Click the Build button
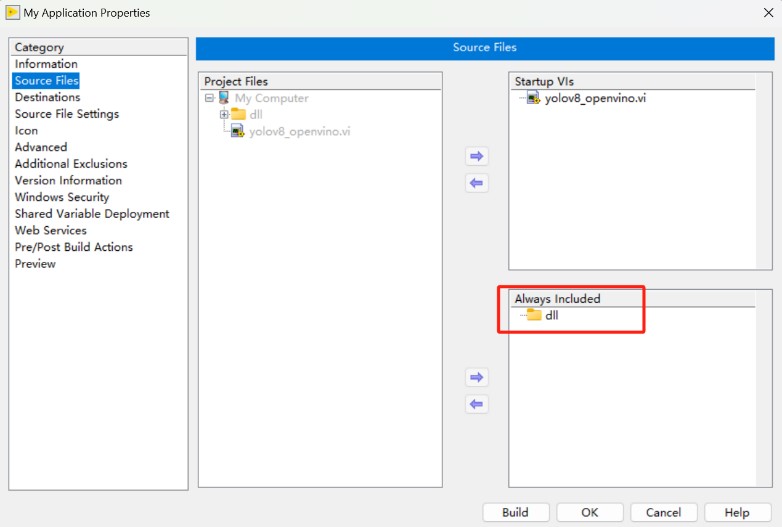The width and height of the screenshot is (782, 527). (x=515, y=512)
